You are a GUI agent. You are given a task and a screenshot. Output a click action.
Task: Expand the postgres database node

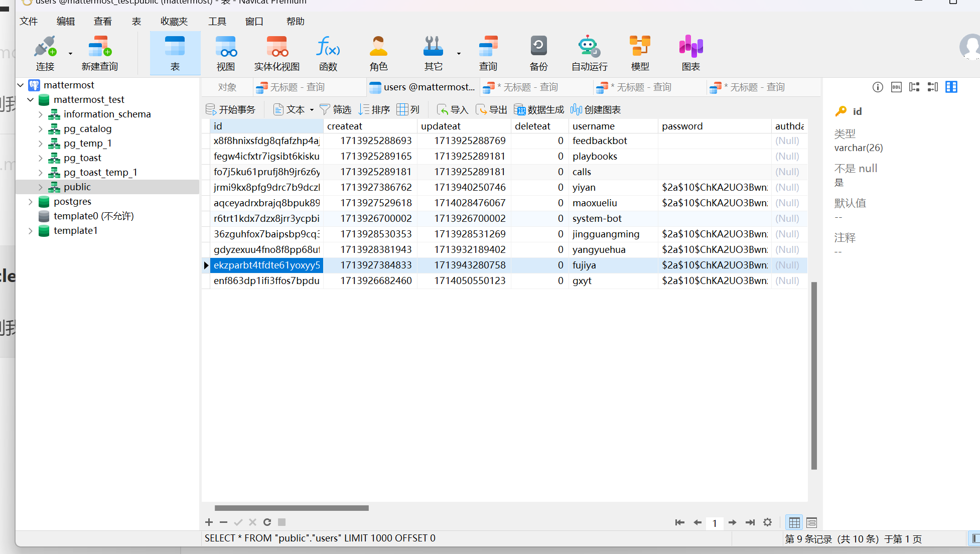31,202
